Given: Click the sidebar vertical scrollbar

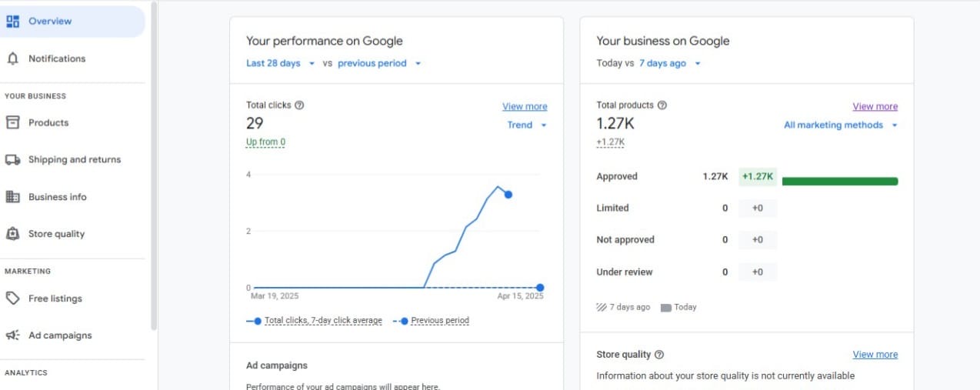Looking at the screenshot, I should [154, 165].
